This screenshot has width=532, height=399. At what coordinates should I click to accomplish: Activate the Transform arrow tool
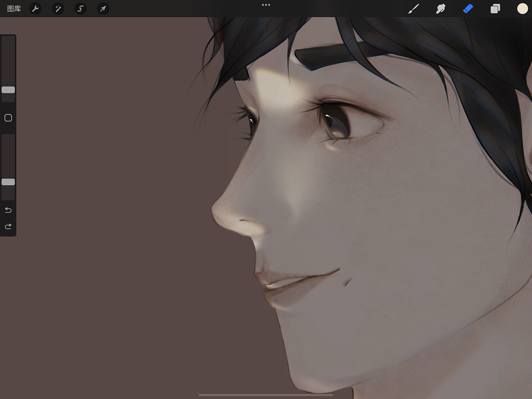103,9
